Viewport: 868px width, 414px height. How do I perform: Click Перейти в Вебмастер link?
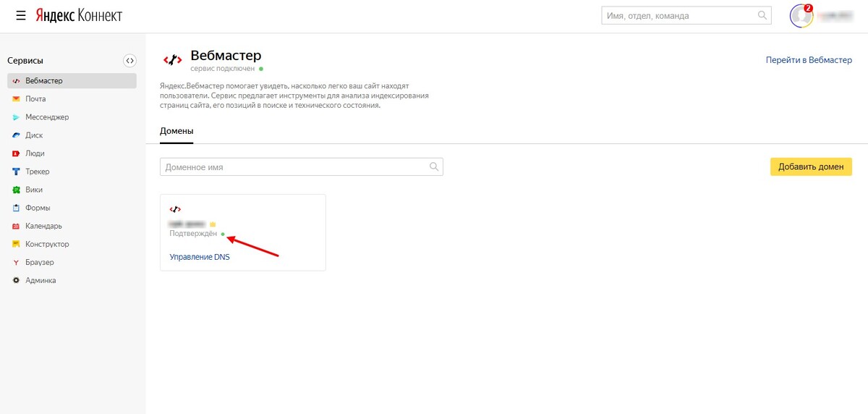pyautogui.click(x=809, y=60)
